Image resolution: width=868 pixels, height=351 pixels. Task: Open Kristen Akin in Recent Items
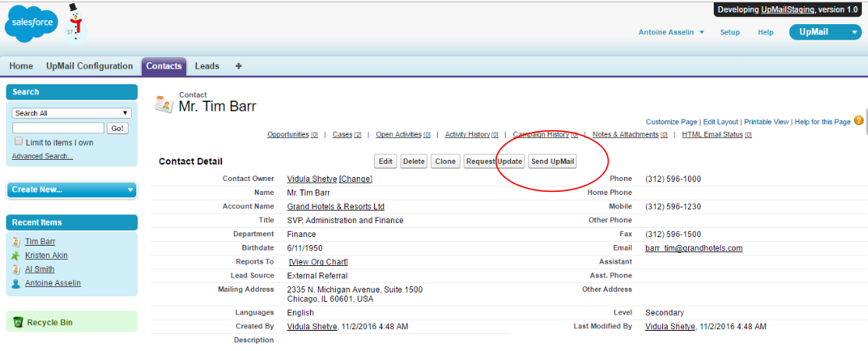[x=47, y=256]
